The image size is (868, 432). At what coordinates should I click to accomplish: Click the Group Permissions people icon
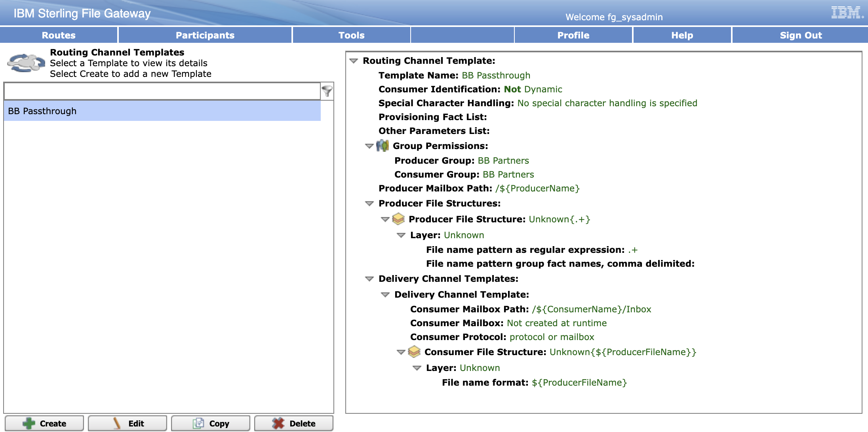coord(383,146)
